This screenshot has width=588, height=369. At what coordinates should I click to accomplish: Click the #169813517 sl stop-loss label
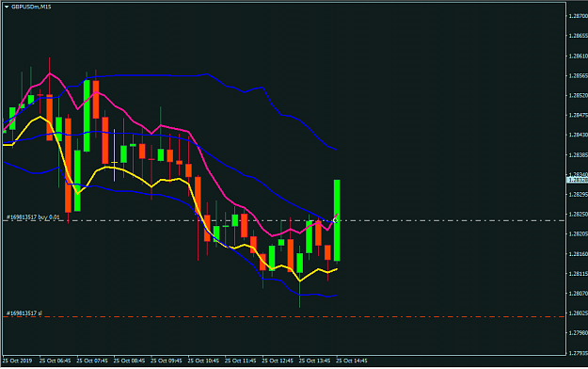coord(24,313)
